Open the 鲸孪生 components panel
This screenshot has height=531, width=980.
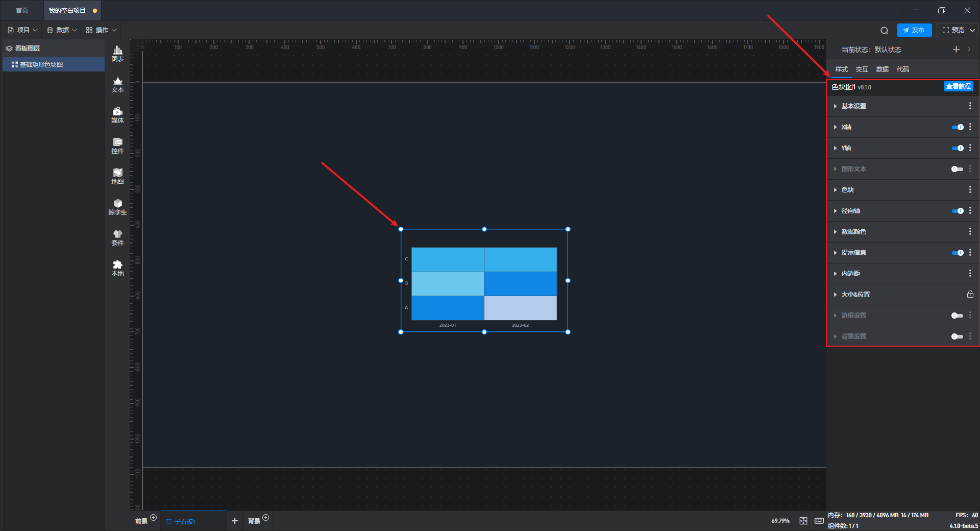(x=117, y=207)
